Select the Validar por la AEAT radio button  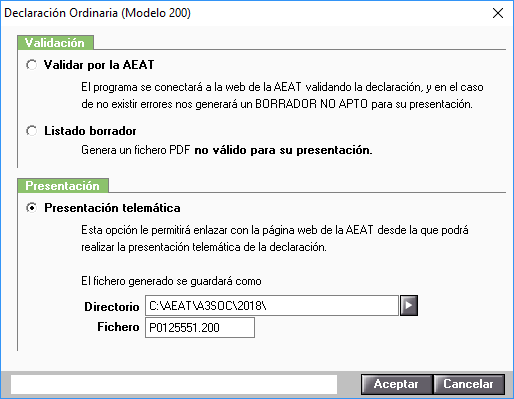point(32,65)
